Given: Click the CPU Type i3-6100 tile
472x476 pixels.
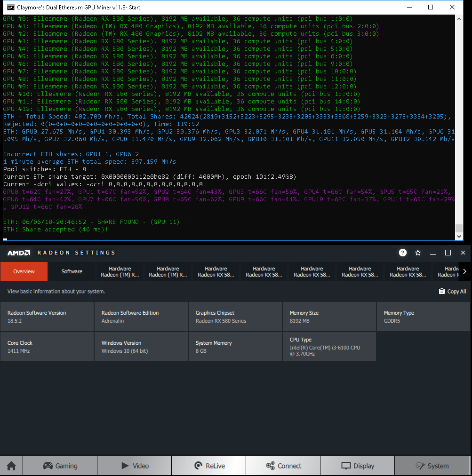Looking at the screenshot, I should click(x=329, y=347).
